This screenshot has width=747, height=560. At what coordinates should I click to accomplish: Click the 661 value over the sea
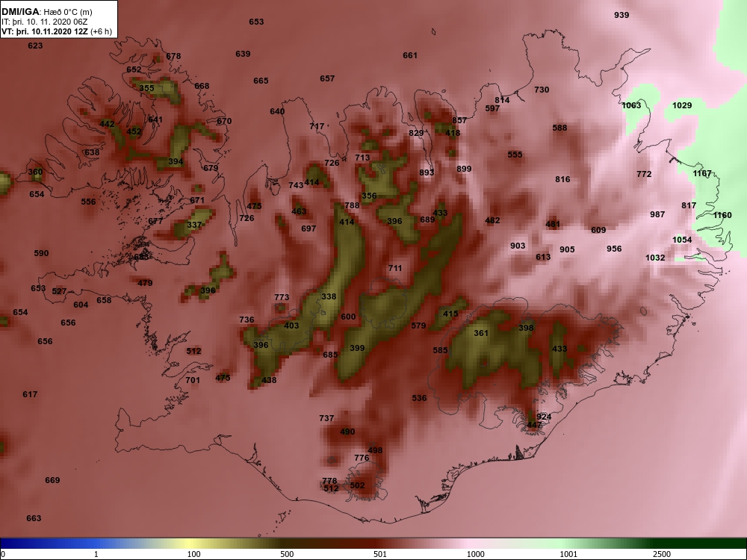(x=410, y=55)
